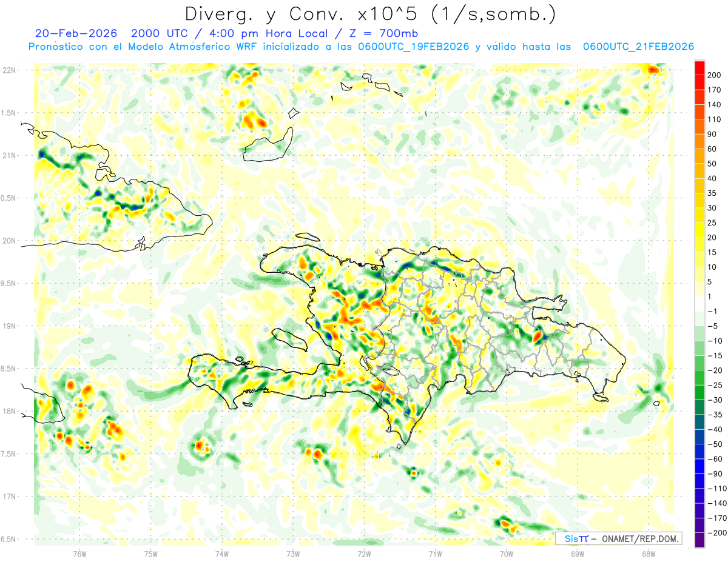Click the red colorbar segment above 200
728x562 pixels.
699,68
